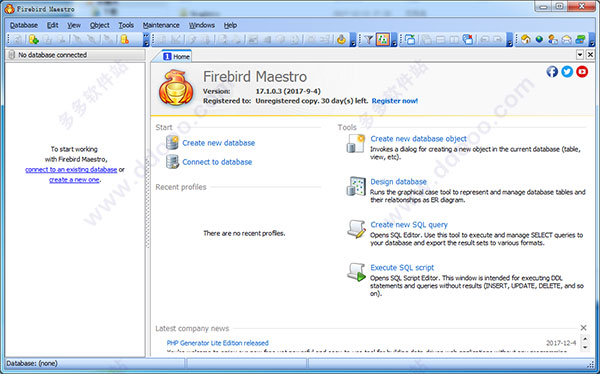The width and height of the screenshot is (600, 374).
Task: Click the house home page toolbar icon
Action: click(526, 39)
